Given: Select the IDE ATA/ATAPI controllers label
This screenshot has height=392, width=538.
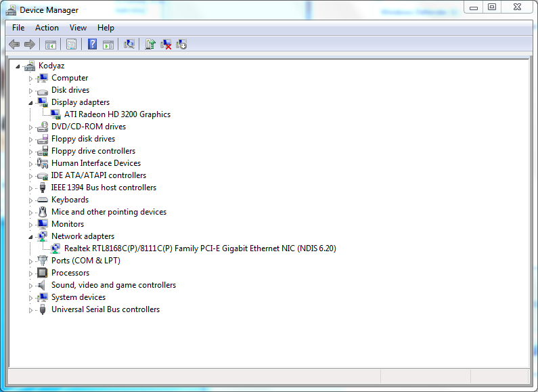Looking at the screenshot, I should pyautogui.click(x=99, y=175).
